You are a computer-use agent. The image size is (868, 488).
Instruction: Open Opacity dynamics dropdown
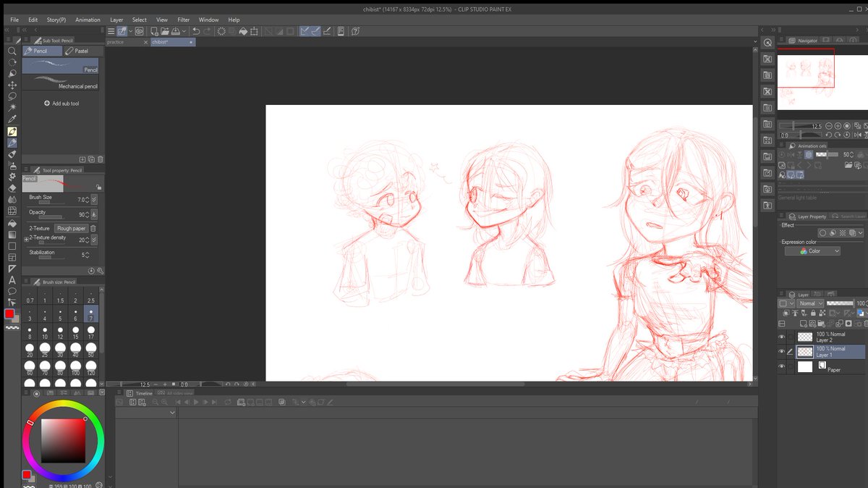[94, 214]
